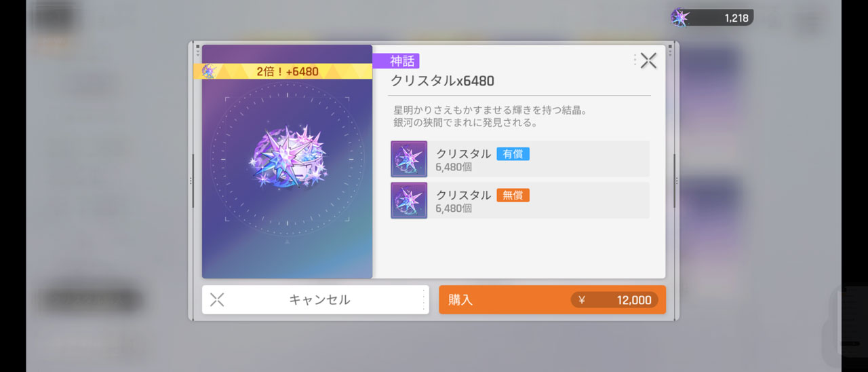Click the 12,000 price pill
The width and height of the screenshot is (868, 372).
614,300
